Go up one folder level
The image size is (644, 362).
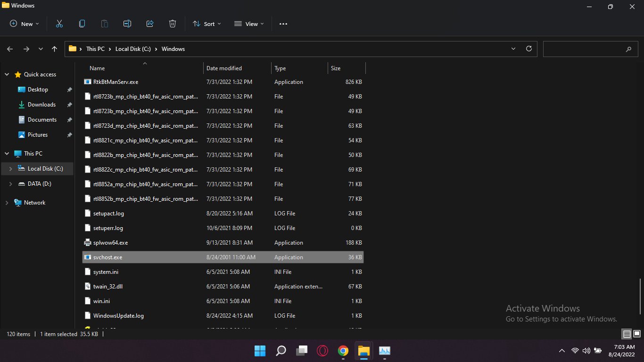[x=55, y=49]
